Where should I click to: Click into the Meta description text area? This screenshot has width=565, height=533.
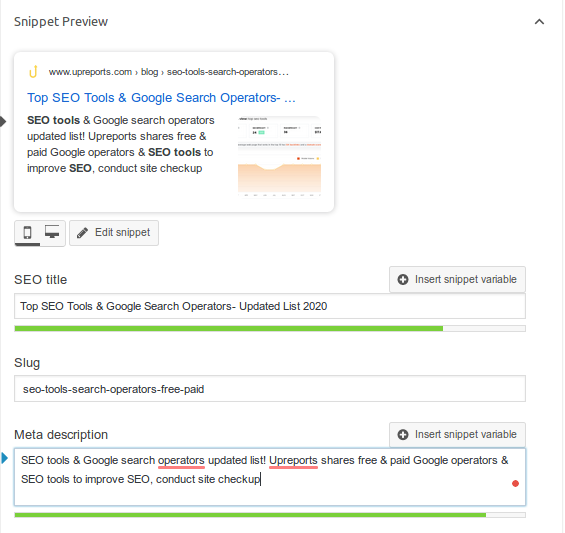click(x=270, y=477)
